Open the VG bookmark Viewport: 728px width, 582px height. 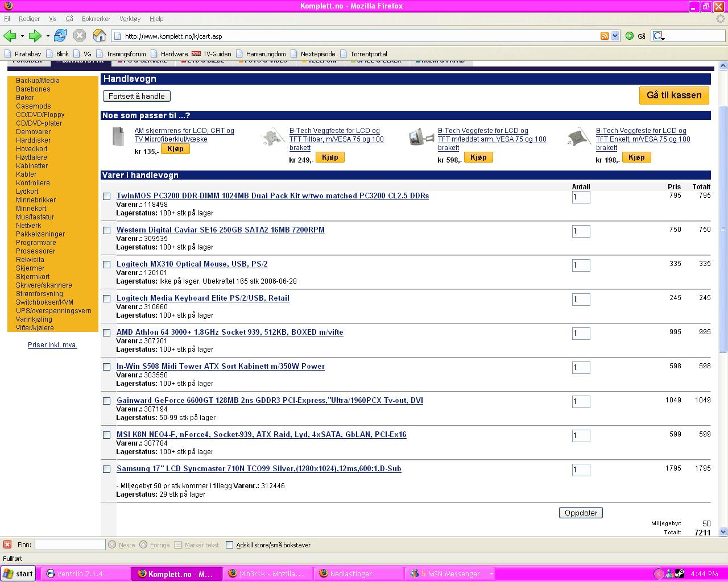(82, 54)
